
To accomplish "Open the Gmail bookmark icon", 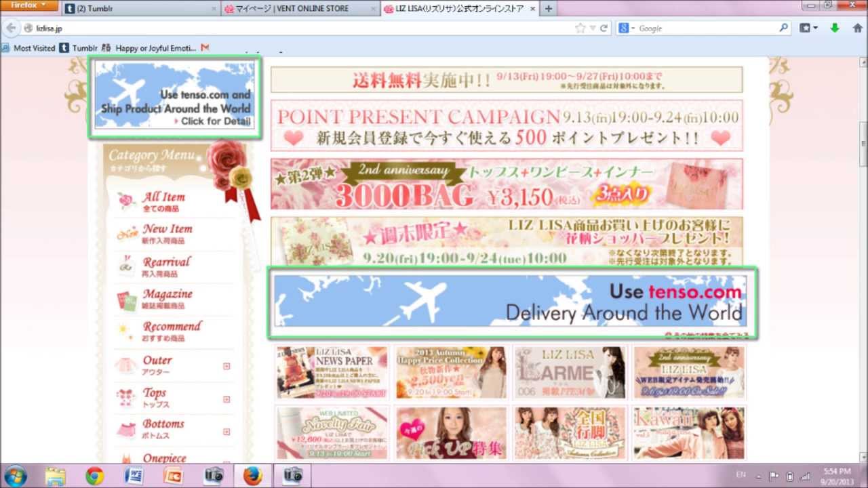I will point(205,48).
